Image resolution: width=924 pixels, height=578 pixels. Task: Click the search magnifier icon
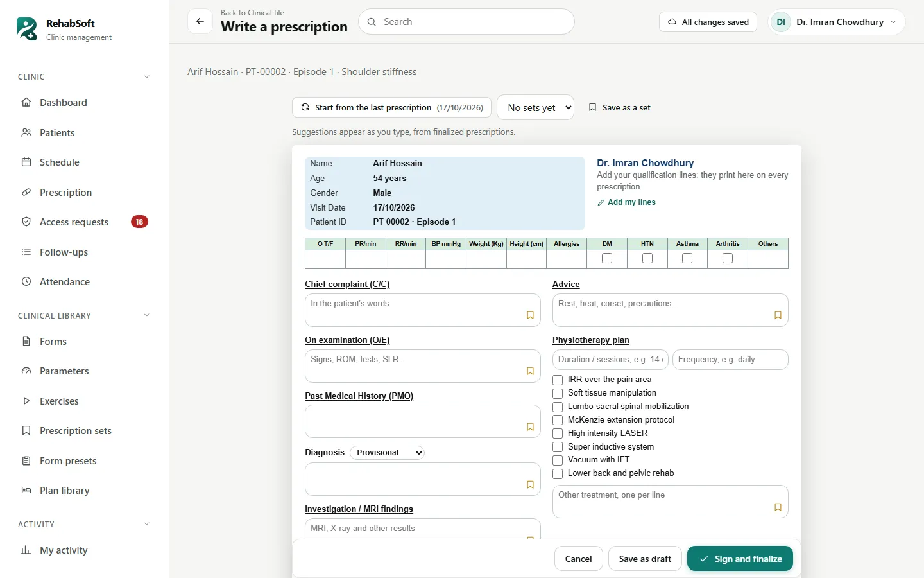click(372, 22)
